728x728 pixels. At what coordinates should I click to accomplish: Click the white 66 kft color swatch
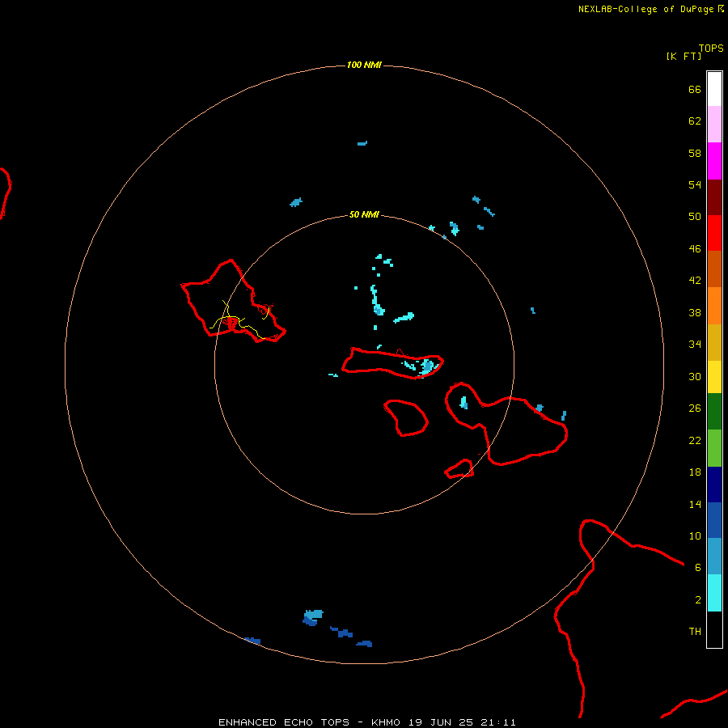(x=714, y=89)
